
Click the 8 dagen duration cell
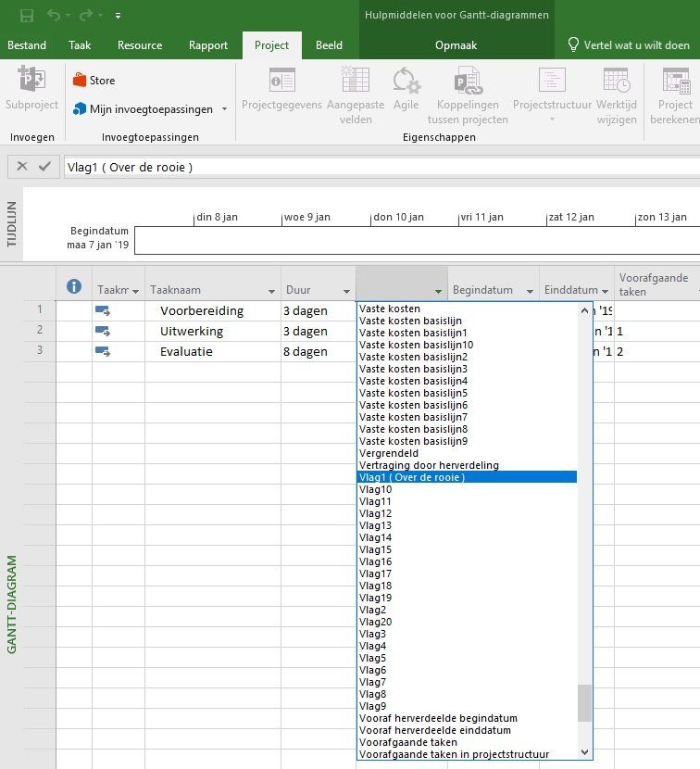tap(319, 352)
